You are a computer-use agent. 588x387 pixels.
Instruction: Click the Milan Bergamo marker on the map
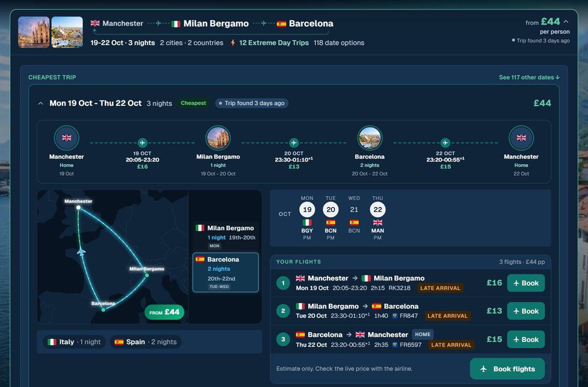[147, 275]
